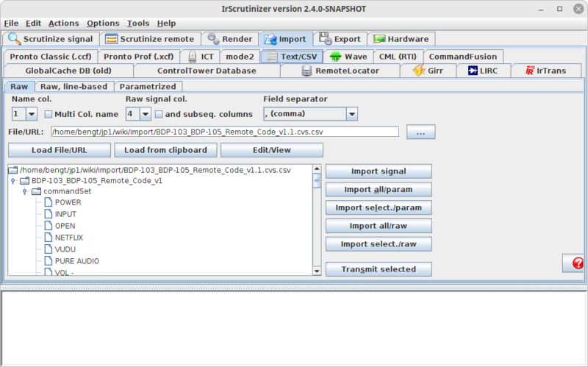Switch to Parametrized tab
The width and height of the screenshot is (588, 367).
(x=148, y=87)
